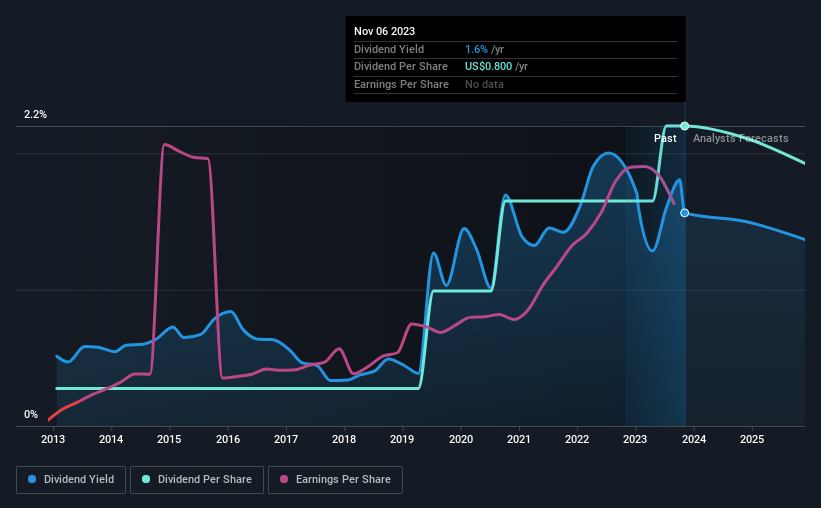Click the 2023 x-axis label
The image size is (821, 508).
coord(635,439)
